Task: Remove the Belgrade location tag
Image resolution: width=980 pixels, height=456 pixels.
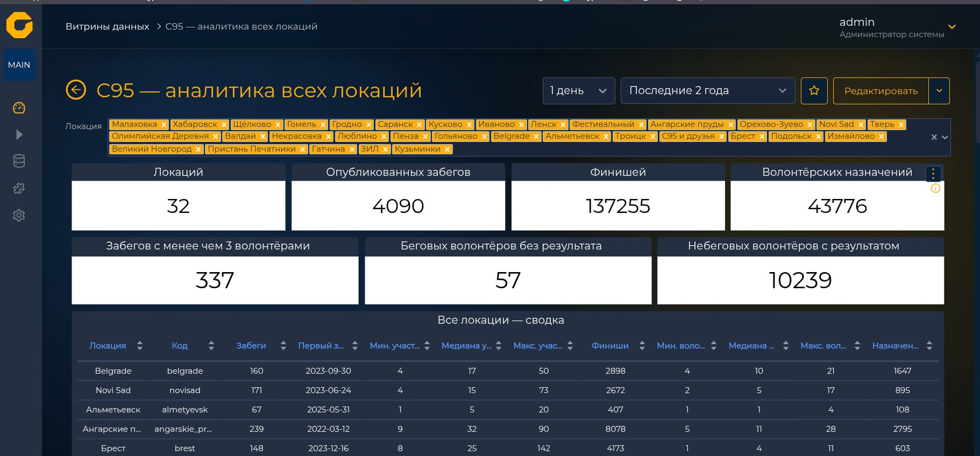Action: coord(536,137)
